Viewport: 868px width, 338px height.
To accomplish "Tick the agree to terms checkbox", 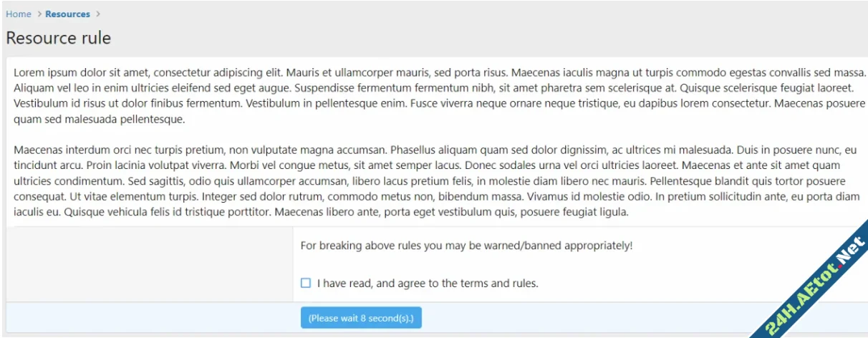I will click(306, 284).
